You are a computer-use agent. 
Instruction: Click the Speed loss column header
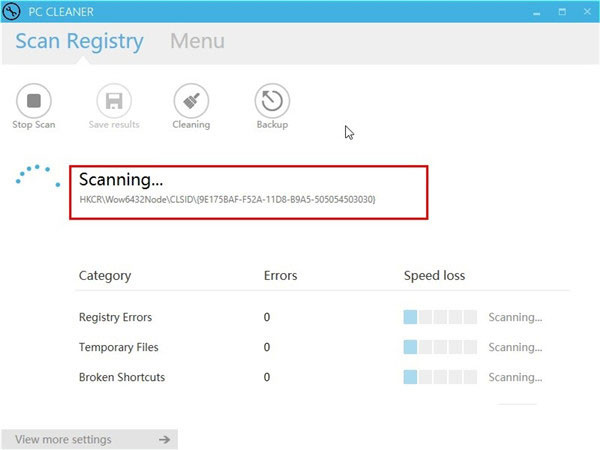pyautogui.click(x=434, y=275)
